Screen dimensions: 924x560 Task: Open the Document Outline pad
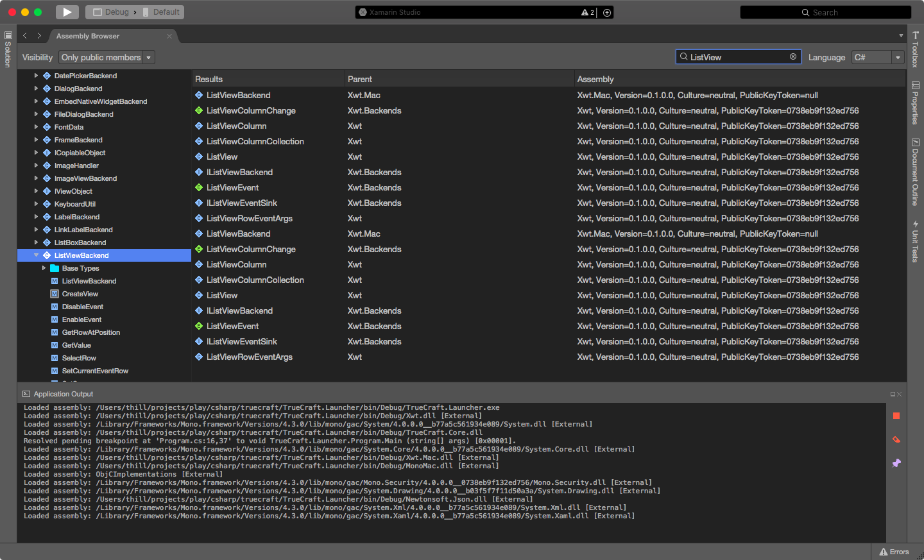[x=916, y=172]
